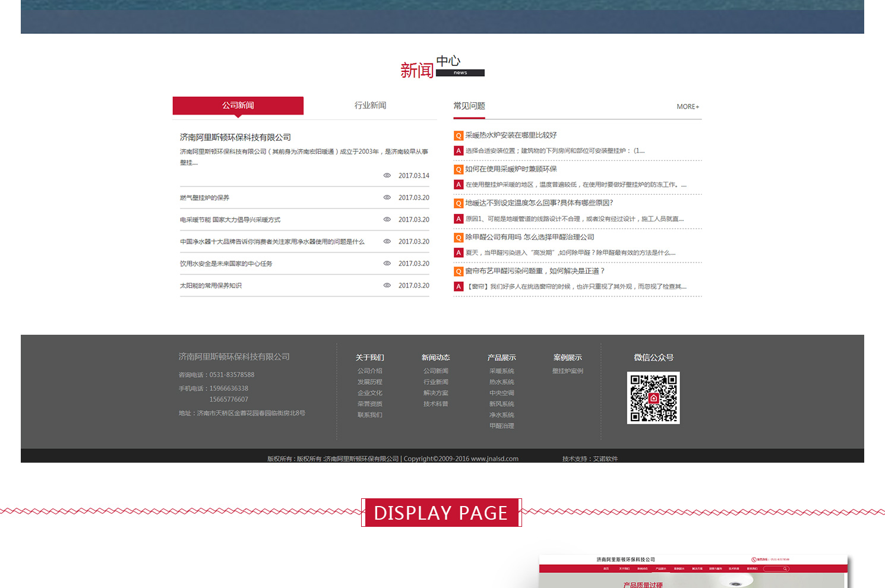885x588 pixels.
Task: Open the 常见问题 section heading
Action: [469, 106]
